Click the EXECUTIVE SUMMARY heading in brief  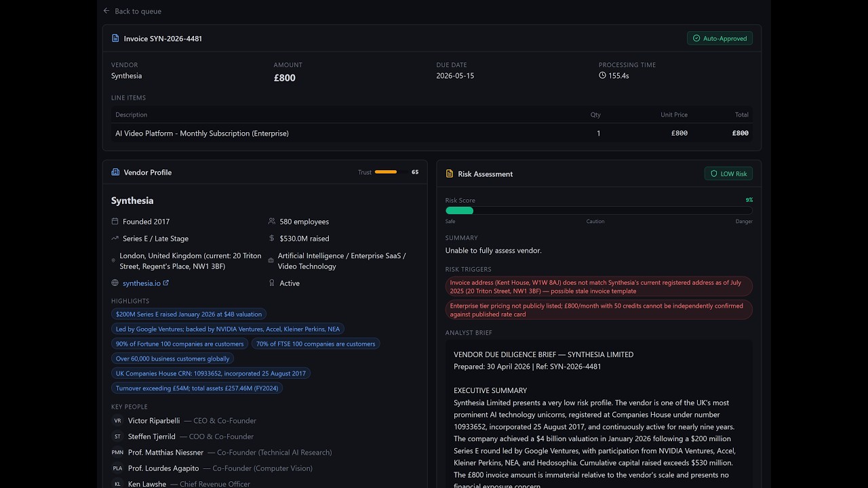click(x=490, y=390)
